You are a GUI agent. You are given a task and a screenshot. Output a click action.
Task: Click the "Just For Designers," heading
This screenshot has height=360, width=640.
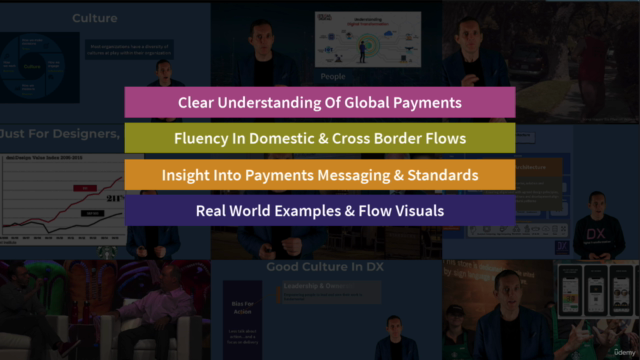(60, 133)
